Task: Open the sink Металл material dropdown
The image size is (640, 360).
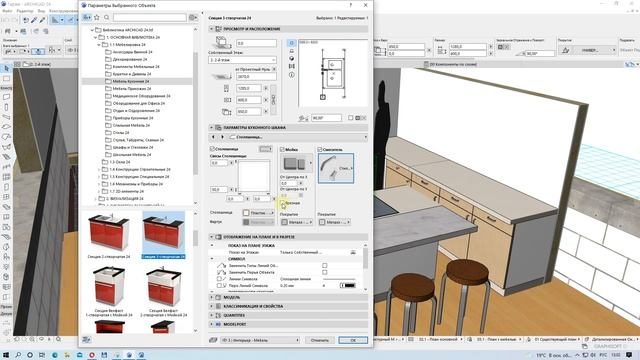Action: tap(297, 222)
